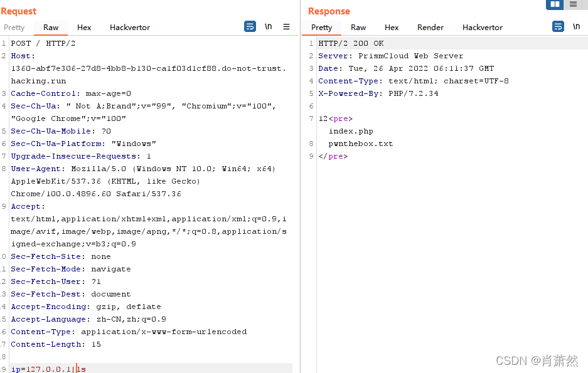Switch to stacked horizontal layout view

573,4
